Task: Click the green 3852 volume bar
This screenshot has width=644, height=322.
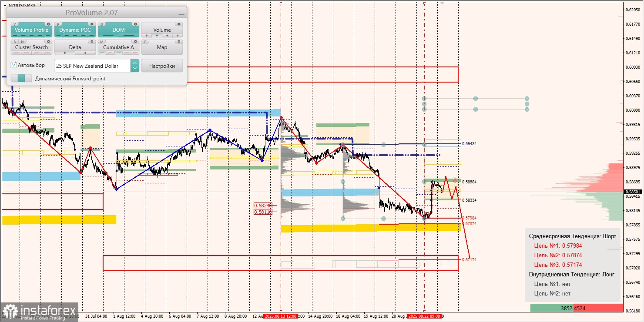Action: coord(552,308)
